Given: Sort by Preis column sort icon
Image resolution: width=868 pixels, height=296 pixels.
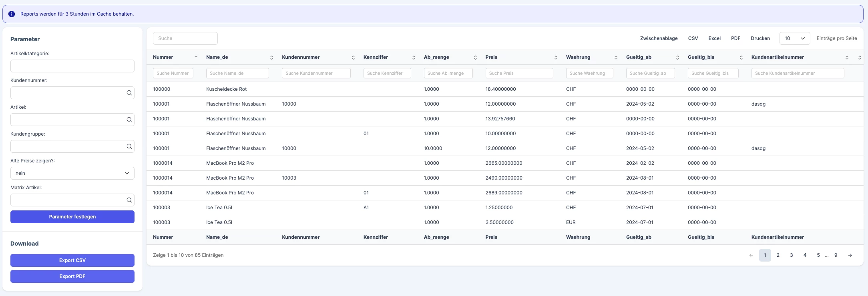Looking at the screenshot, I should click(556, 58).
